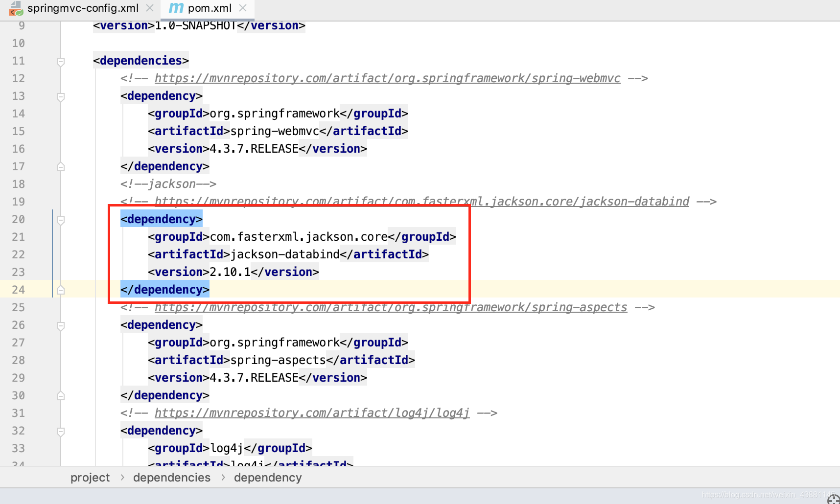
Task: Click line number 20 in gutter
Action: pyautogui.click(x=19, y=219)
